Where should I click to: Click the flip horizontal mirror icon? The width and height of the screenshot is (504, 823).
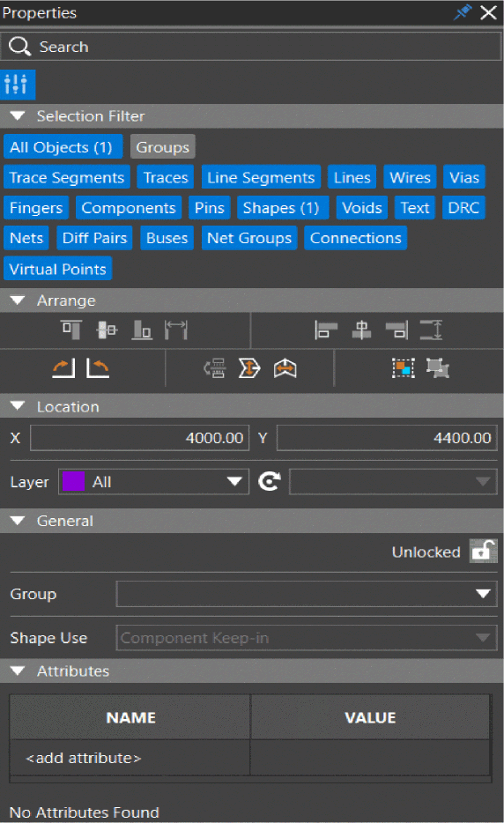click(x=285, y=368)
